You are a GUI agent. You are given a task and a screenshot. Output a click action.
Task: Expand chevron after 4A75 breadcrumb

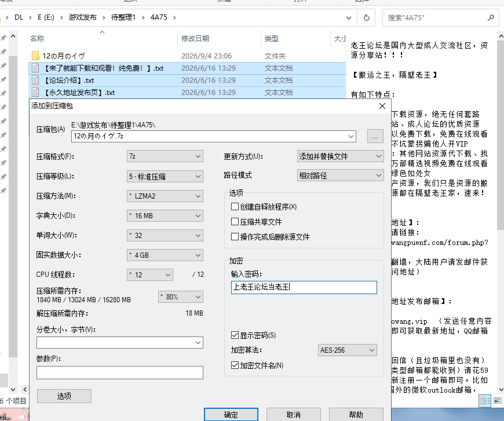pos(174,17)
